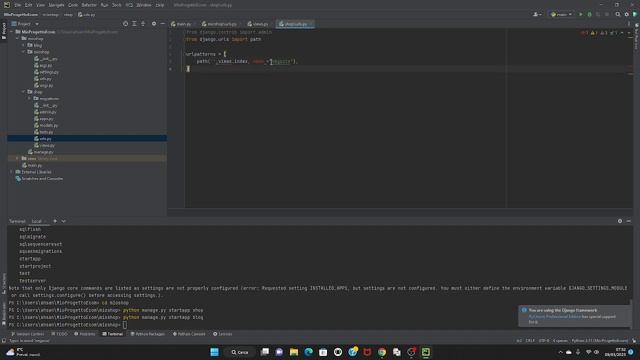This screenshot has width=640, height=360.
Task: Select the Local terminal tab
Action: point(37,221)
